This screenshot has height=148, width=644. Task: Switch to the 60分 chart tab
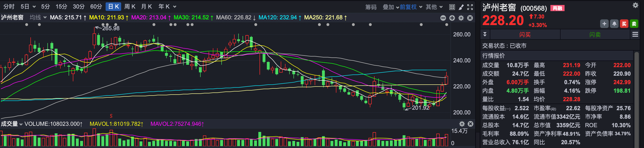pos(96,7)
